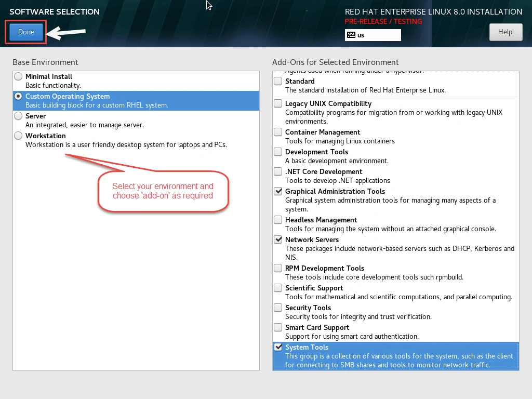Uncheck Graphical Administration Tools

pos(278,191)
